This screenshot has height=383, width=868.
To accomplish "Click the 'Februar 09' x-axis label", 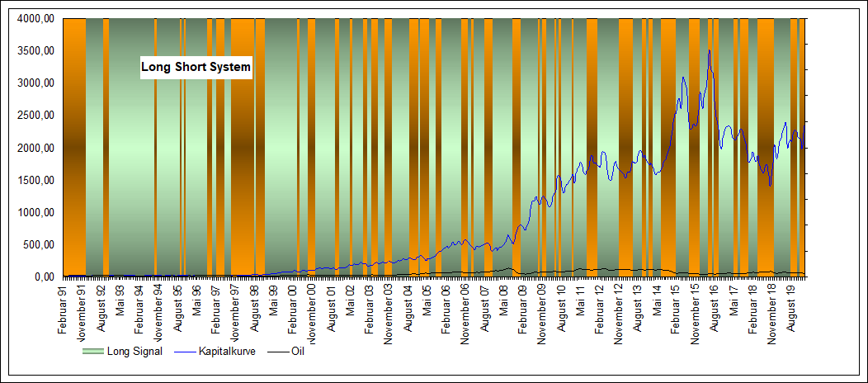I will tap(522, 310).
